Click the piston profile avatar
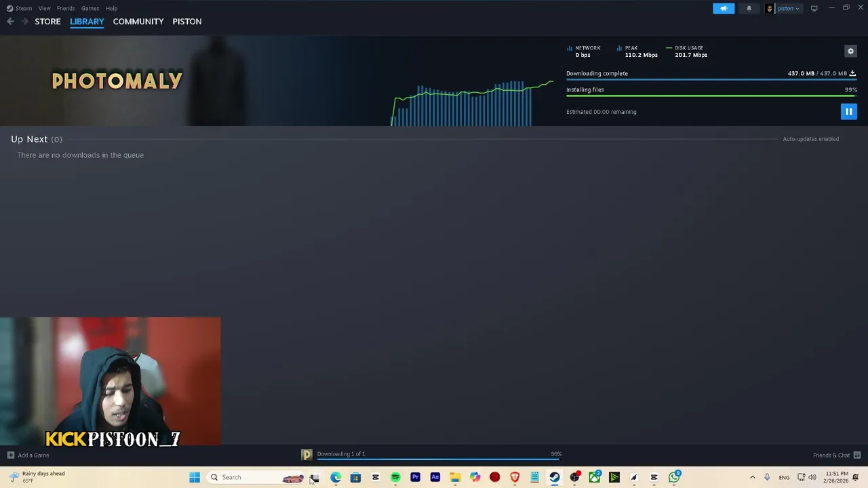Screen dimensions: 868x488 [769, 8]
